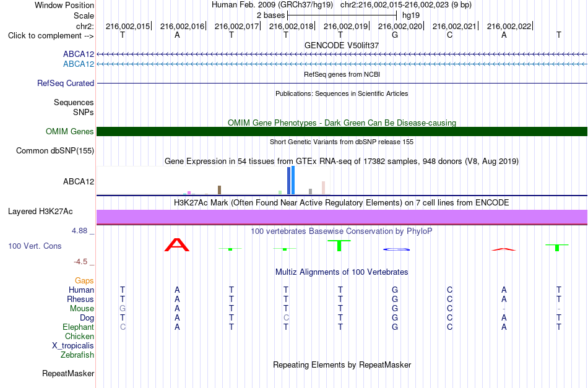Click the RefSeq Curated track label

pyautogui.click(x=65, y=83)
